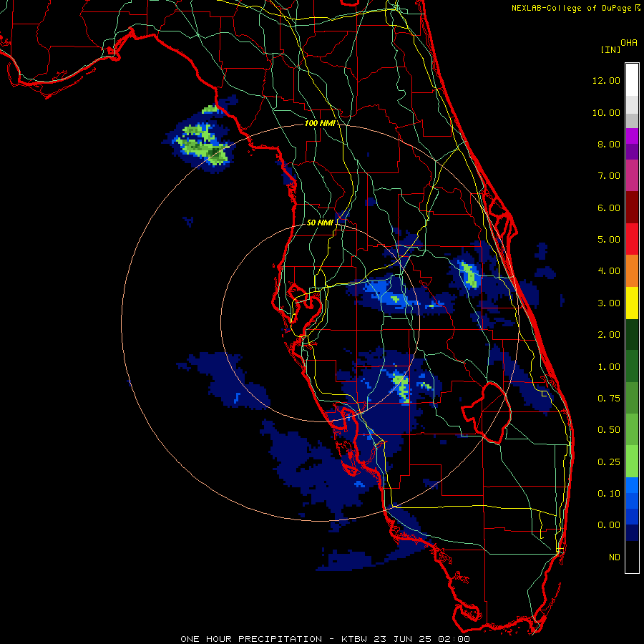
Task: Pick the pink swatch beside 7.00
Action: tap(632, 176)
